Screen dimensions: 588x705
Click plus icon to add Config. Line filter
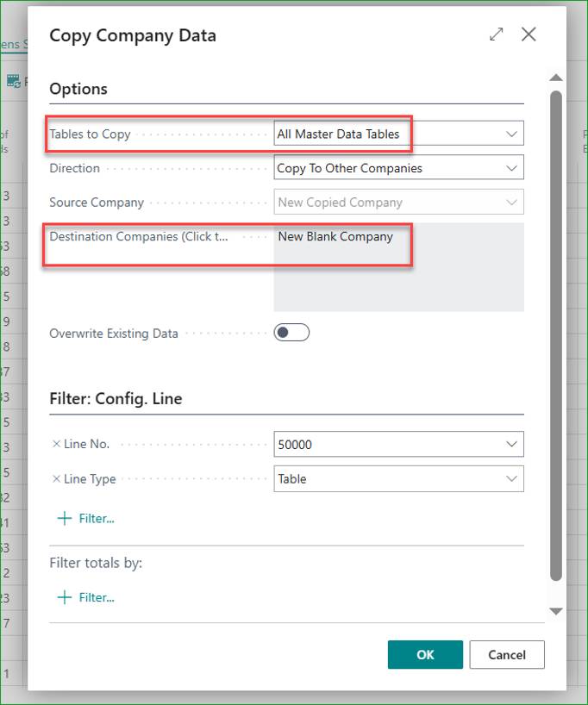click(65, 519)
